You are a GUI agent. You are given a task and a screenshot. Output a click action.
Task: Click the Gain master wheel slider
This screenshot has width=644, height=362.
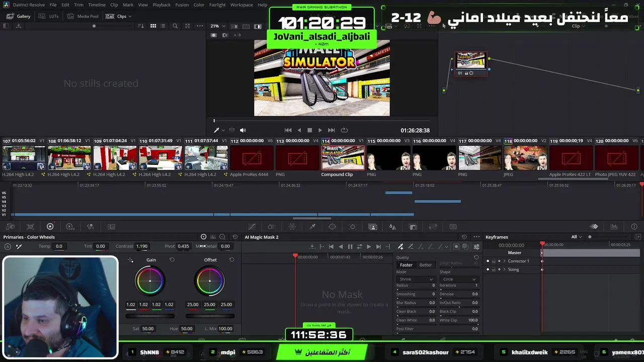pyautogui.click(x=150, y=316)
